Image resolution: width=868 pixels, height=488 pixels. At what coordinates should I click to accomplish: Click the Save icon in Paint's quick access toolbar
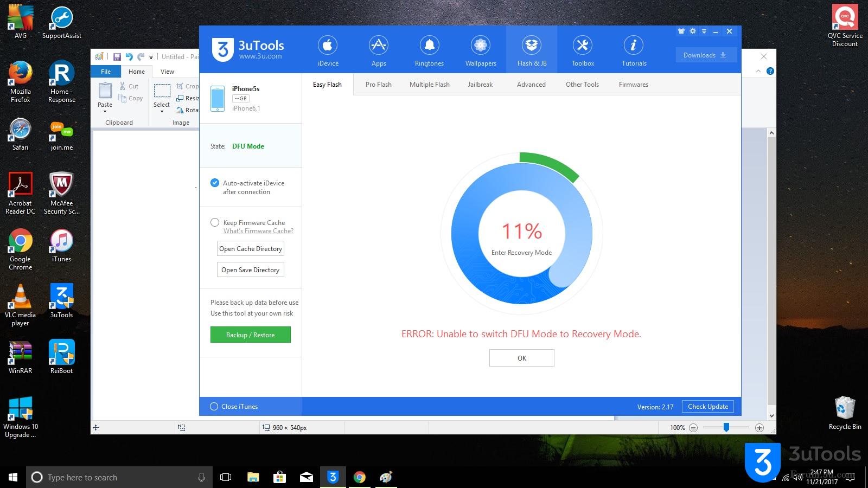point(117,56)
